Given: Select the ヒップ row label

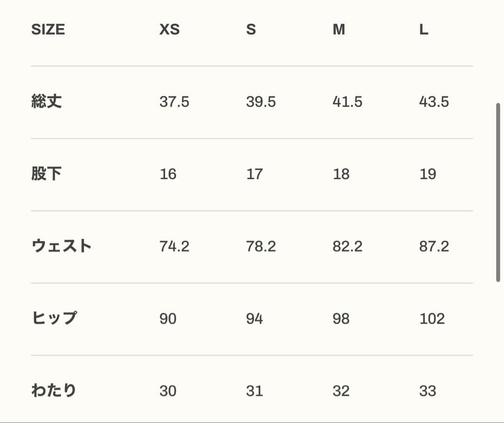Looking at the screenshot, I should (54, 319).
